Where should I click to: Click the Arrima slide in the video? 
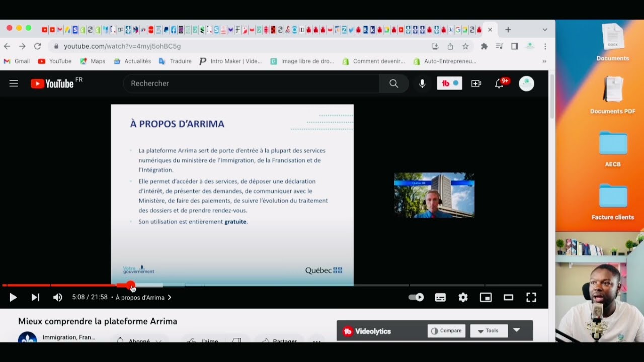pyautogui.click(x=232, y=195)
